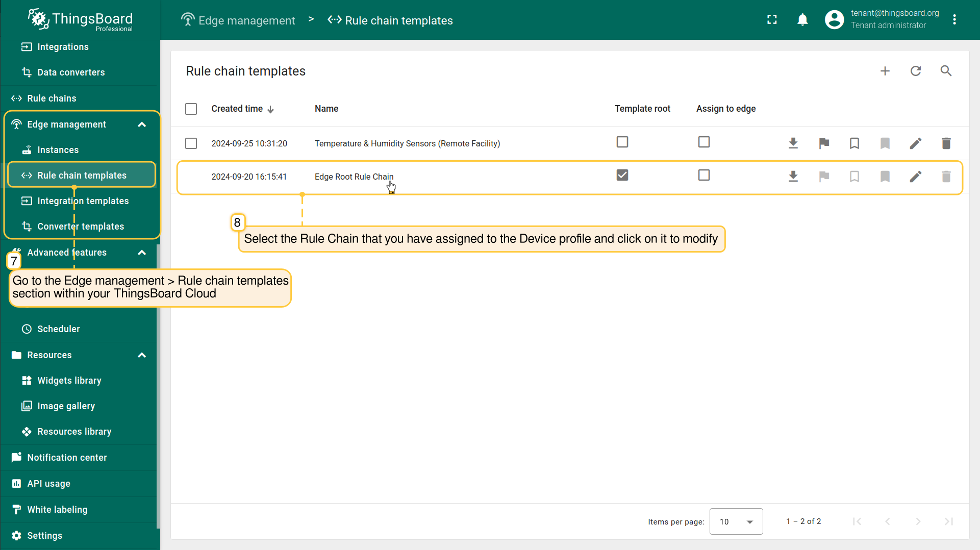The width and height of the screenshot is (980, 550).
Task: Delete the Temperature & Humidity Sensors rule chain
Action: point(946,143)
